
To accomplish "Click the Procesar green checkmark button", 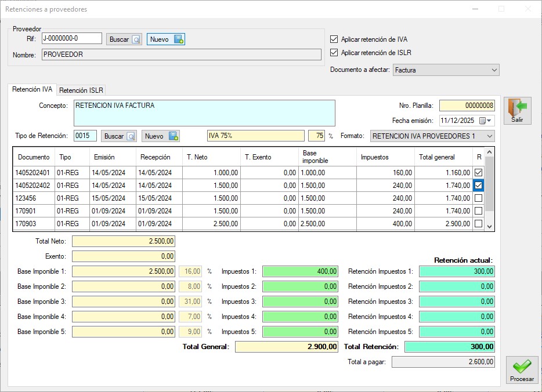I will [522, 369].
